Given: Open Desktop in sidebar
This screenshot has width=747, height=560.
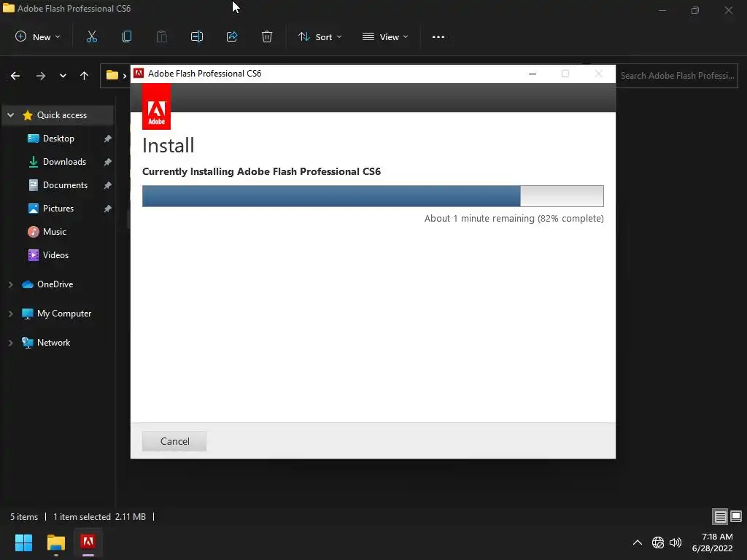Looking at the screenshot, I should 58,139.
